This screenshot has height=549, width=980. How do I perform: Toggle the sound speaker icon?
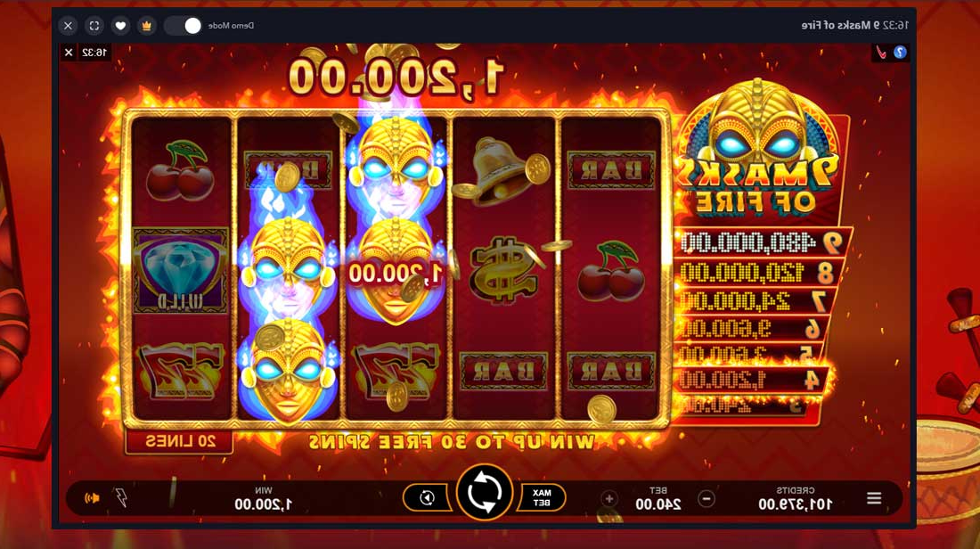[x=93, y=498]
